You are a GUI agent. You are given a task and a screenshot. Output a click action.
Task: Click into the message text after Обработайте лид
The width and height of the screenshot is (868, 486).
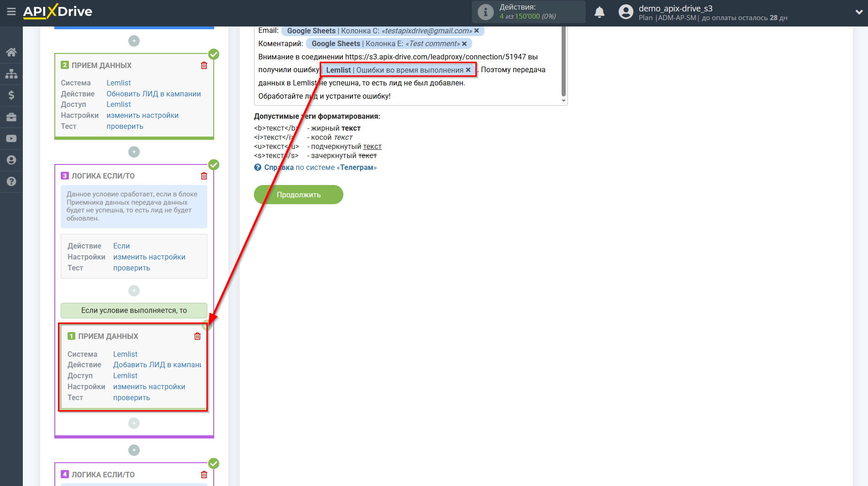(325, 96)
